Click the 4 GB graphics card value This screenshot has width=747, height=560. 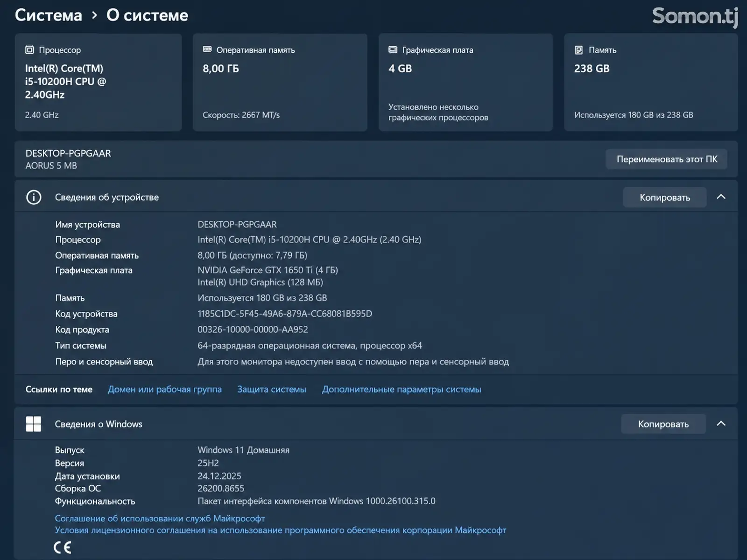[400, 69]
